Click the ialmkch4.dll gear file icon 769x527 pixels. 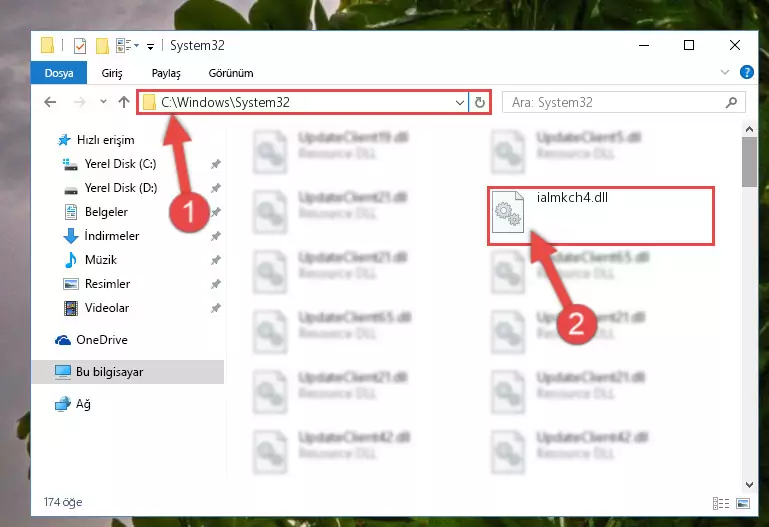tap(508, 211)
